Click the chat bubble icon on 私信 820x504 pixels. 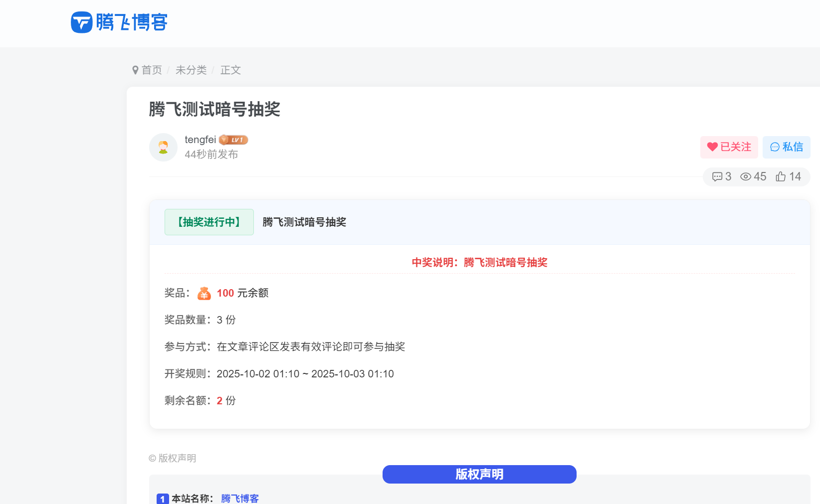pos(774,147)
